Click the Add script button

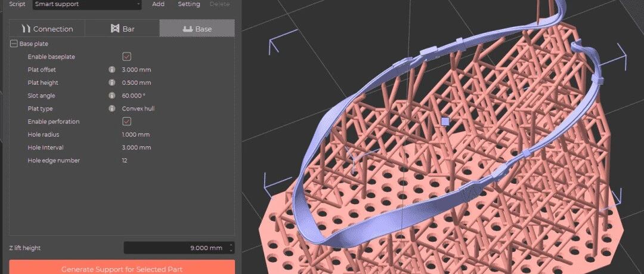pyautogui.click(x=158, y=4)
